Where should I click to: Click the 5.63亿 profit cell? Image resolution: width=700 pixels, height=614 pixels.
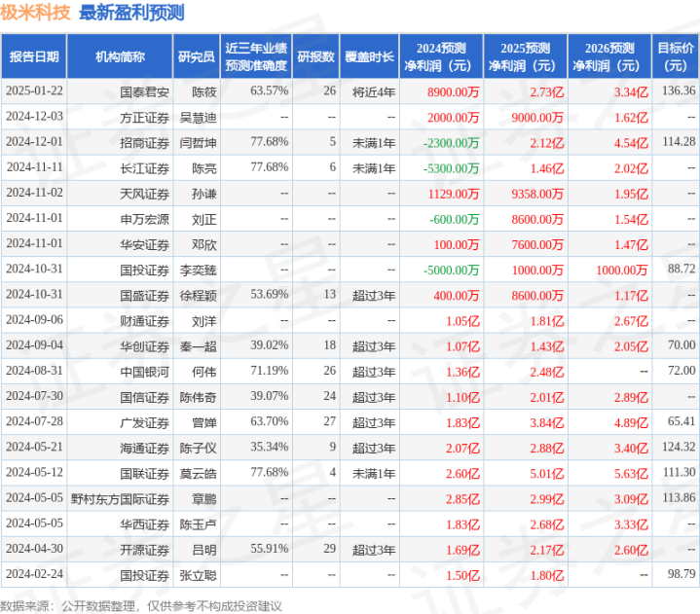(x=631, y=474)
